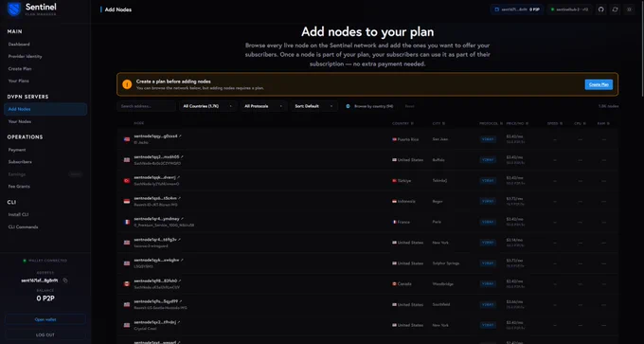This screenshot has height=344, width=644.
Task: Click copy icon next to sentnode1qqk...dvawrj
Action: pyautogui.click(x=179, y=177)
